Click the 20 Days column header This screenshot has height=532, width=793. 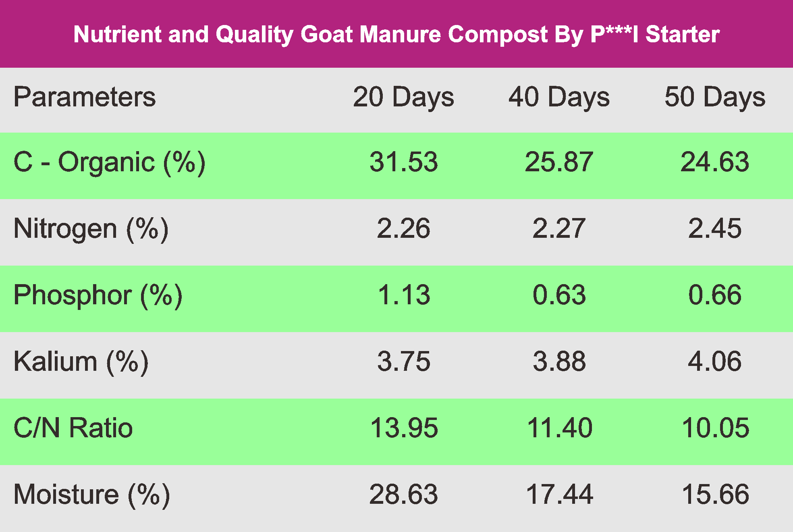403,97
